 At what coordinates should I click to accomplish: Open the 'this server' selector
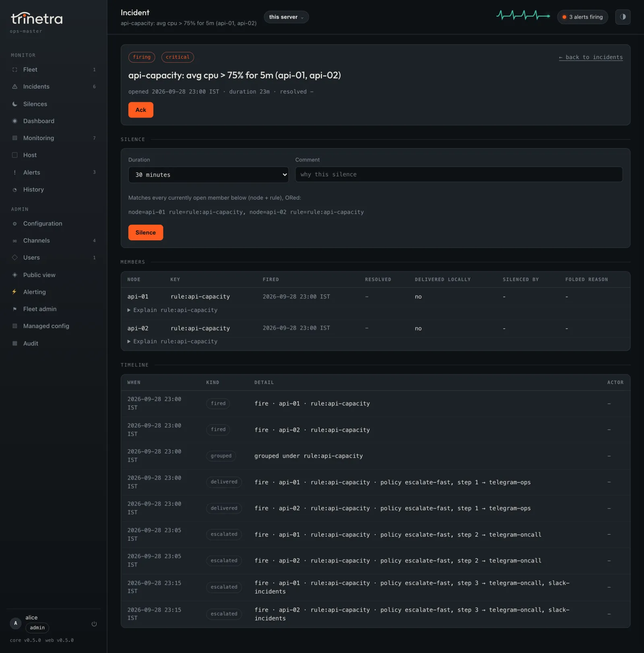(x=286, y=17)
